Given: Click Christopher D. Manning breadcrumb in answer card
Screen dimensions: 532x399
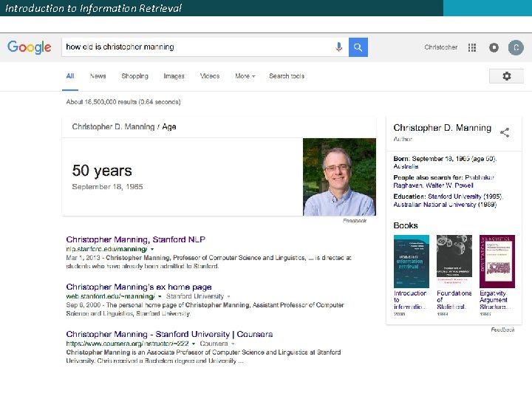Looking at the screenshot, I should [113, 126].
